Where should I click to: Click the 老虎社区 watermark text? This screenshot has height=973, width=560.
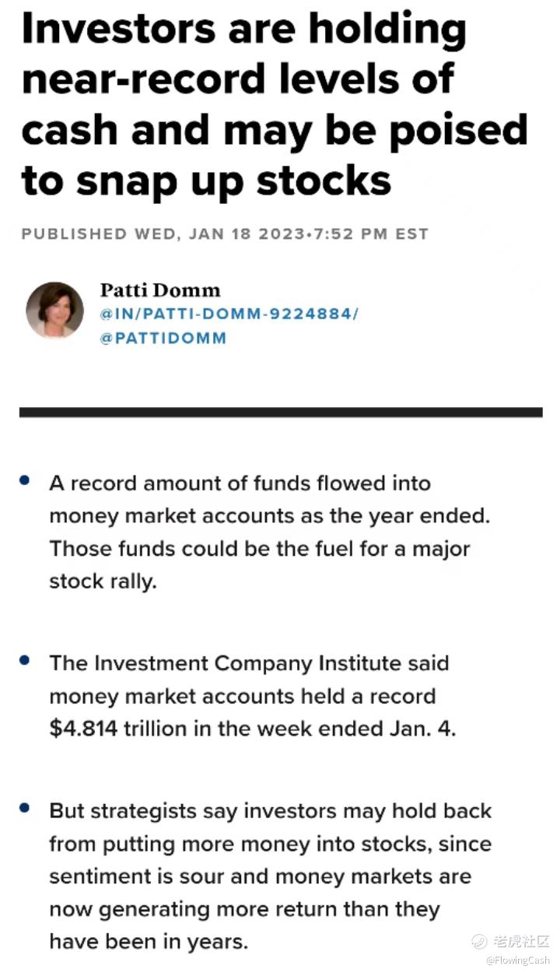click(x=522, y=942)
